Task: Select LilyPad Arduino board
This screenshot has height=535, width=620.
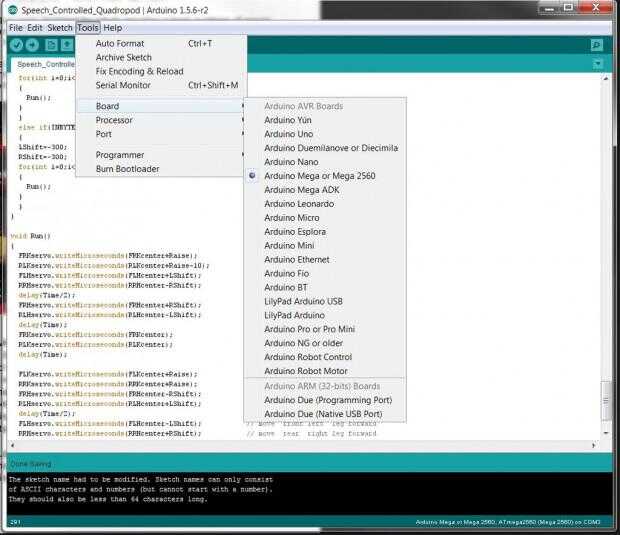Action: pyautogui.click(x=325, y=315)
